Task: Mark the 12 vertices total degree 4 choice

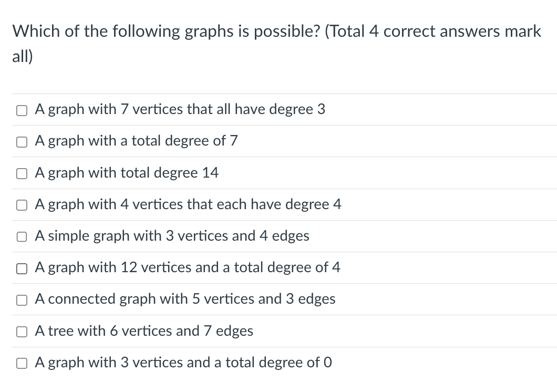Action: point(22,268)
